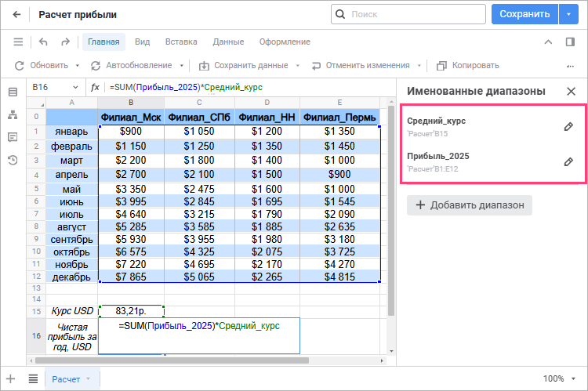Open the history icon in left sidebar
588x391 pixels.
[x=13, y=161]
